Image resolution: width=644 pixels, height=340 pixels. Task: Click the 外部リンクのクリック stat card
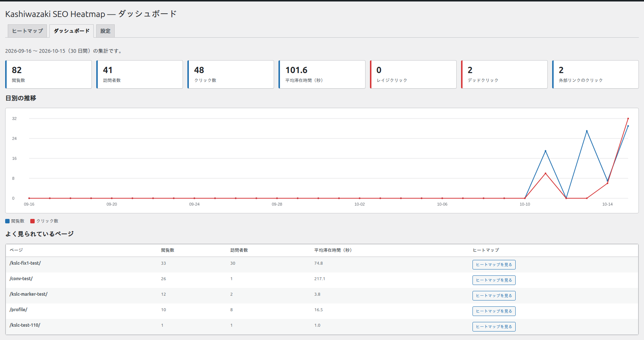point(595,74)
